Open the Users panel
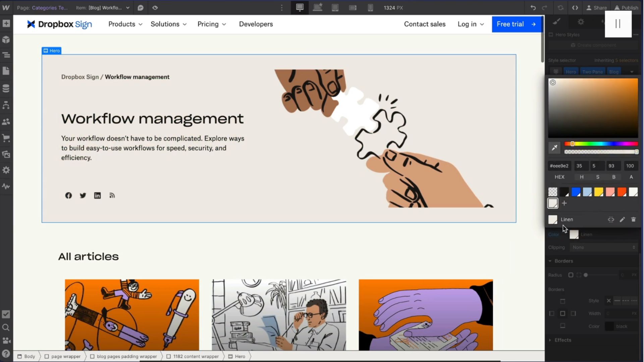Screen dimensions: 644x362 click(x=6, y=122)
